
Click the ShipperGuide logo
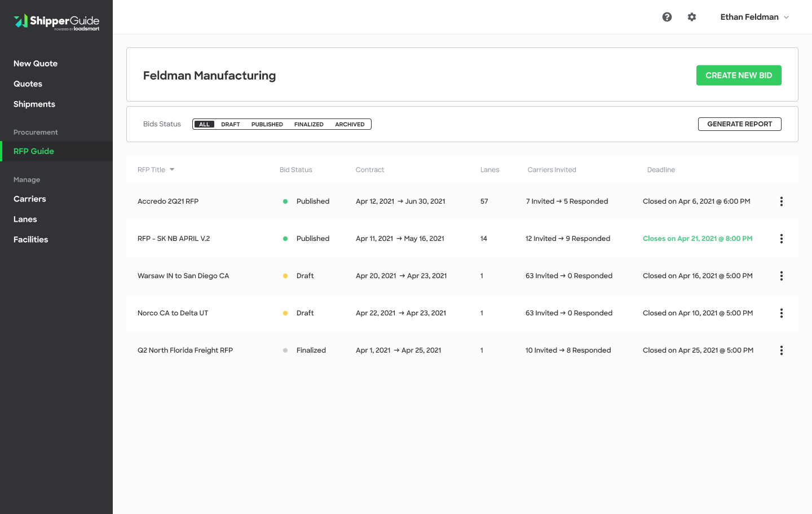click(x=56, y=22)
